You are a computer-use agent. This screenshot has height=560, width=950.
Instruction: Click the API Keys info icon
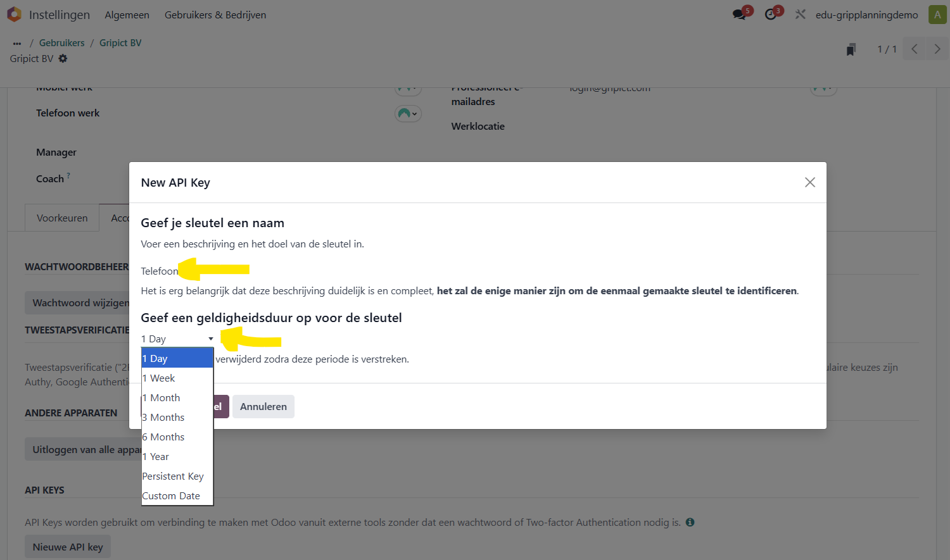[x=690, y=522]
